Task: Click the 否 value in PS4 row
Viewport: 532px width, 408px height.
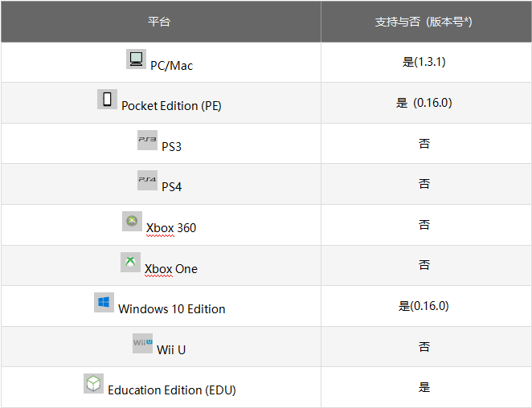Action: pyautogui.click(x=424, y=184)
